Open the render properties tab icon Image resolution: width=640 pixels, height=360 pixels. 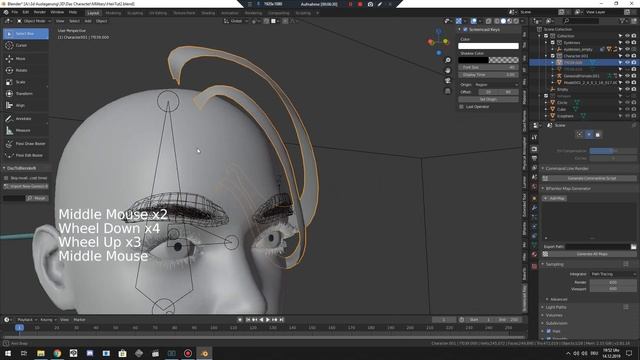(x=534, y=149)
